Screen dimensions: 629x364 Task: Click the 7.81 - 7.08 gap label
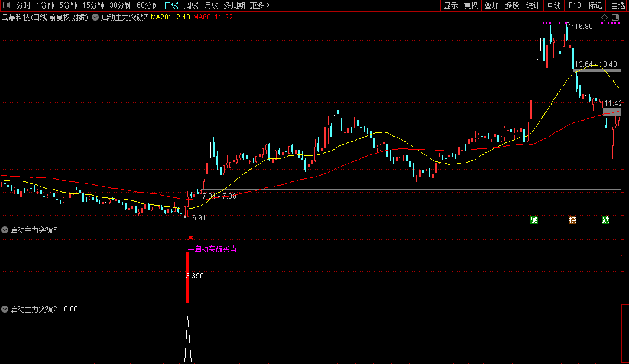pyautogui.click(x=219, y=196)
